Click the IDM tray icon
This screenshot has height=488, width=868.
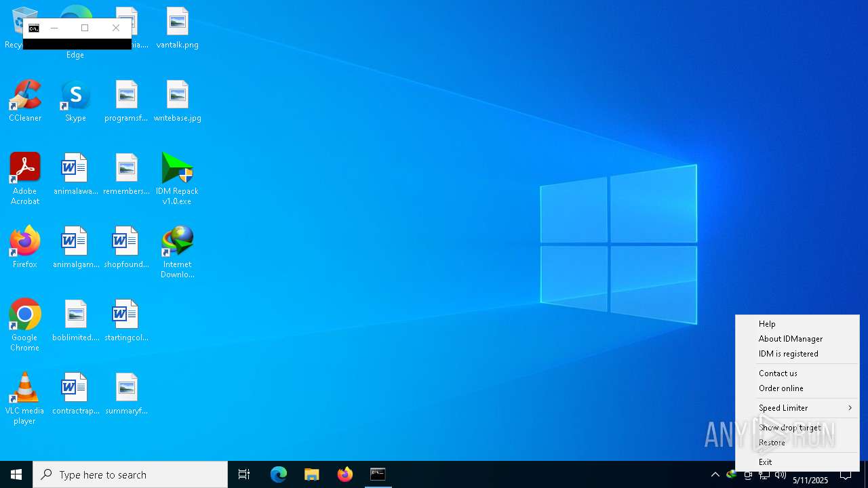point(732,474)
